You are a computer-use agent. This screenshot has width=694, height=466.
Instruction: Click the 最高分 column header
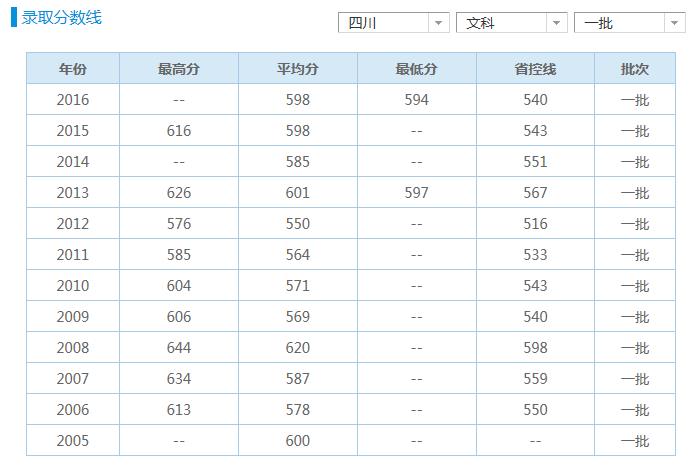pyautogui.click(x=179, y=69)
